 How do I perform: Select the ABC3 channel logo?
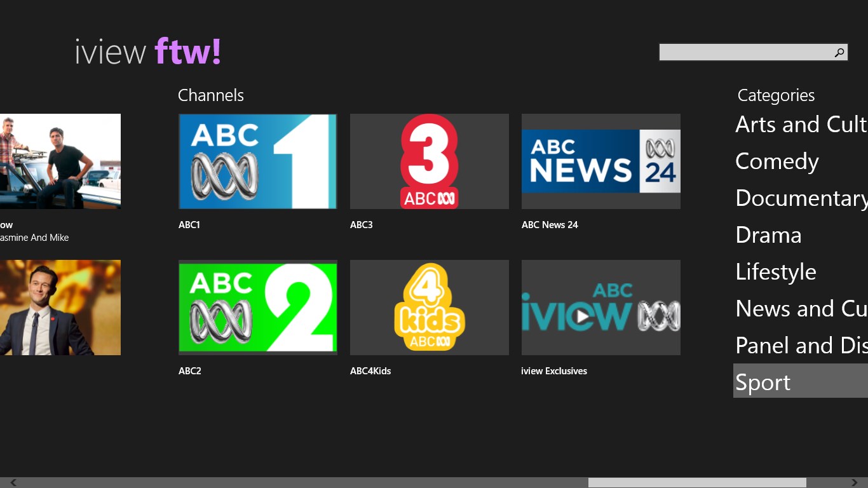[429, 161]
